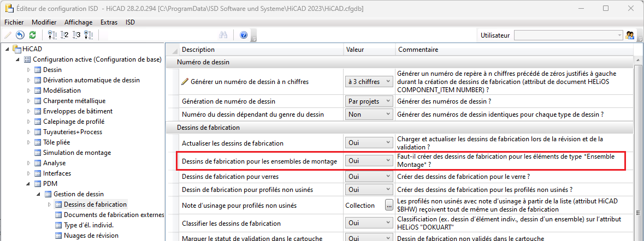The image size is (644, 241).
Task: Click the undo arrow toolbar icon
Action: point(20,35)
